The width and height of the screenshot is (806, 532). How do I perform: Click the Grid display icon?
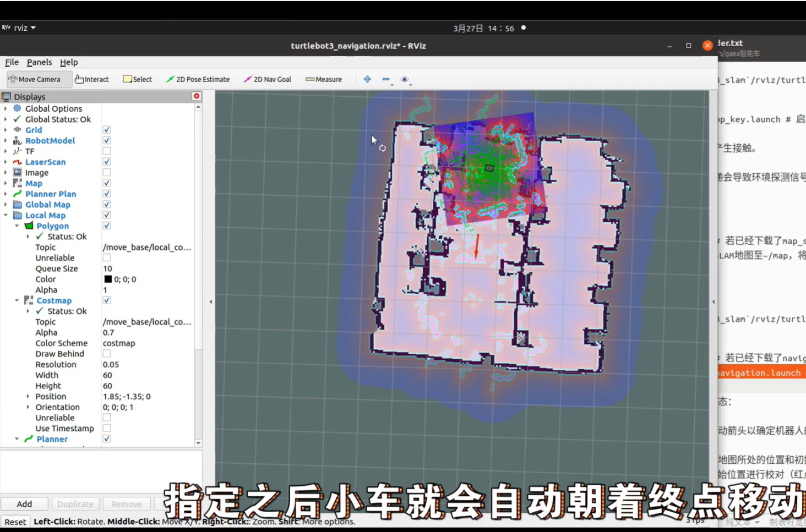[x=18, y=130]
